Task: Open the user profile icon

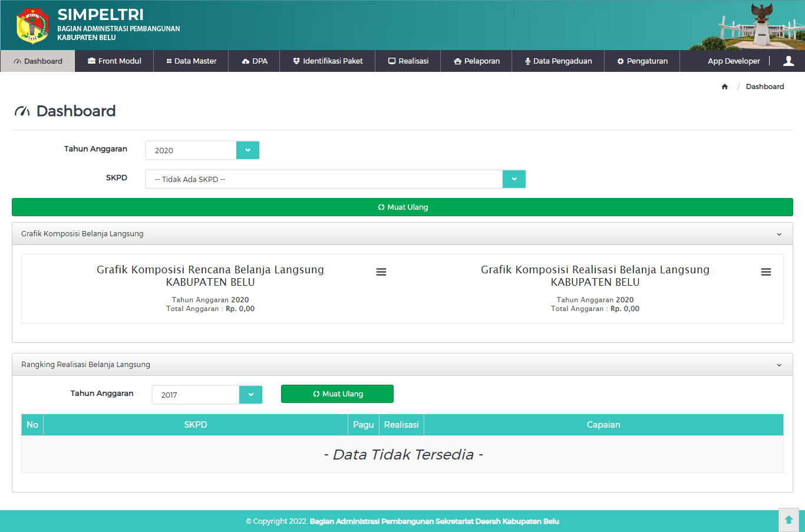Action: point(788,61)
